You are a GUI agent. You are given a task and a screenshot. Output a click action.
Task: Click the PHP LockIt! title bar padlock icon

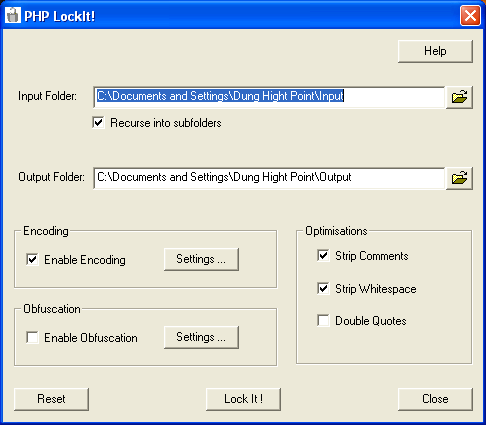coord(13,15)
